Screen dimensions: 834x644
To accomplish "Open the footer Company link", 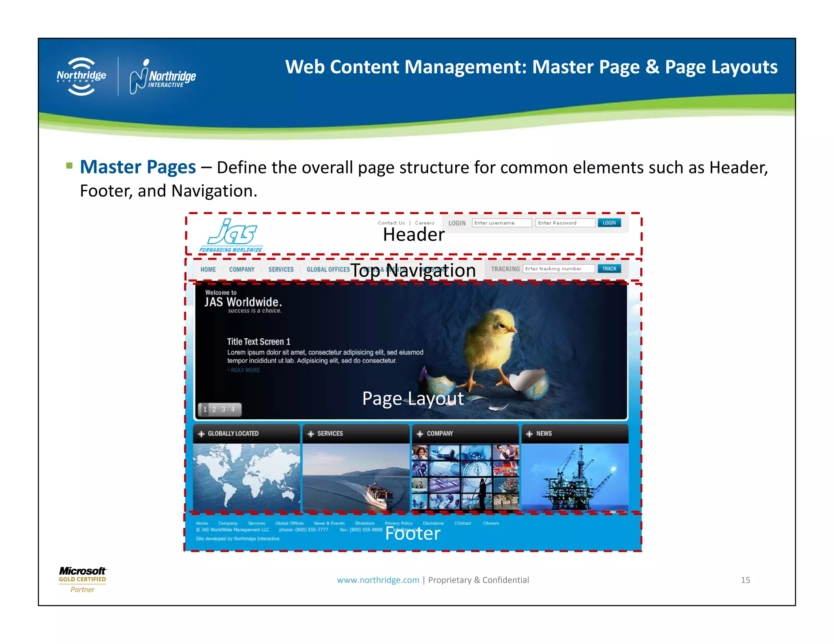I will coord(228,524).
